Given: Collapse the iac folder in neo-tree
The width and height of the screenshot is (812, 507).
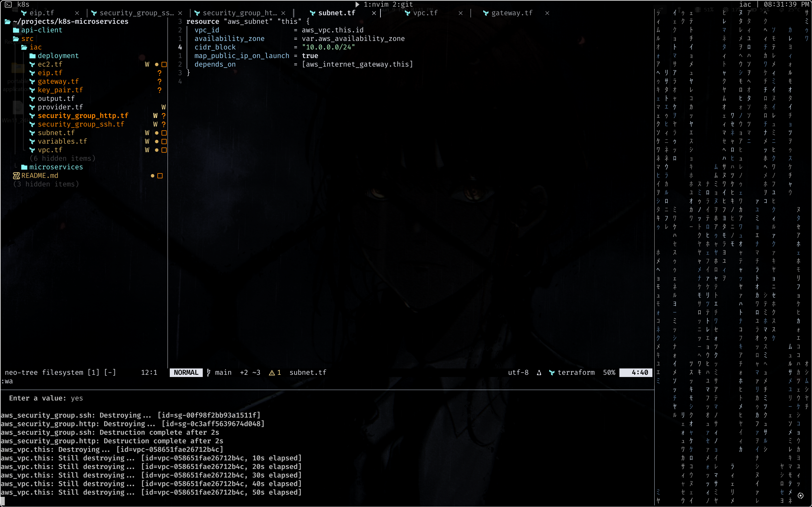Looking at the screenshot, I should (35, 47).
